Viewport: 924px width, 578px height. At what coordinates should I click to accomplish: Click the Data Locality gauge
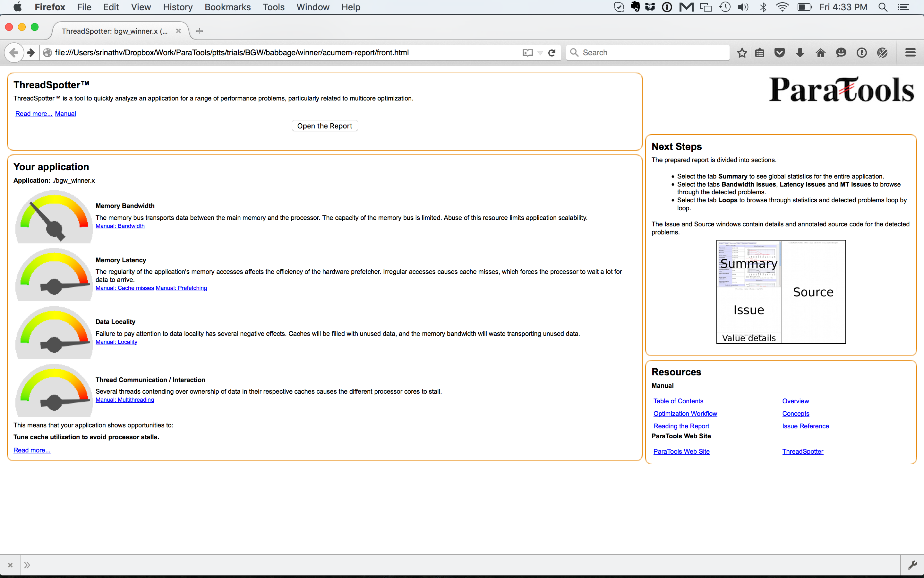point(54,332)
